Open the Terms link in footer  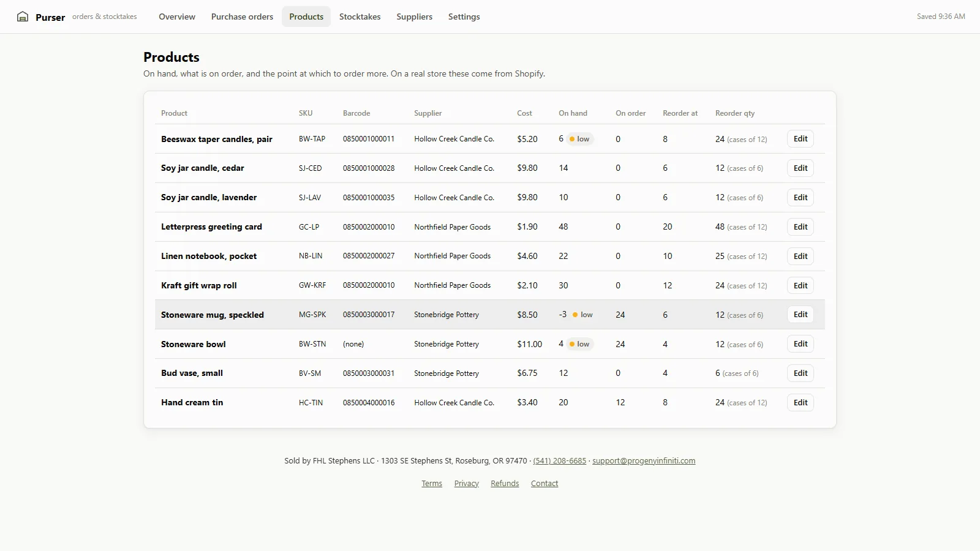click(x=432, y=484)
